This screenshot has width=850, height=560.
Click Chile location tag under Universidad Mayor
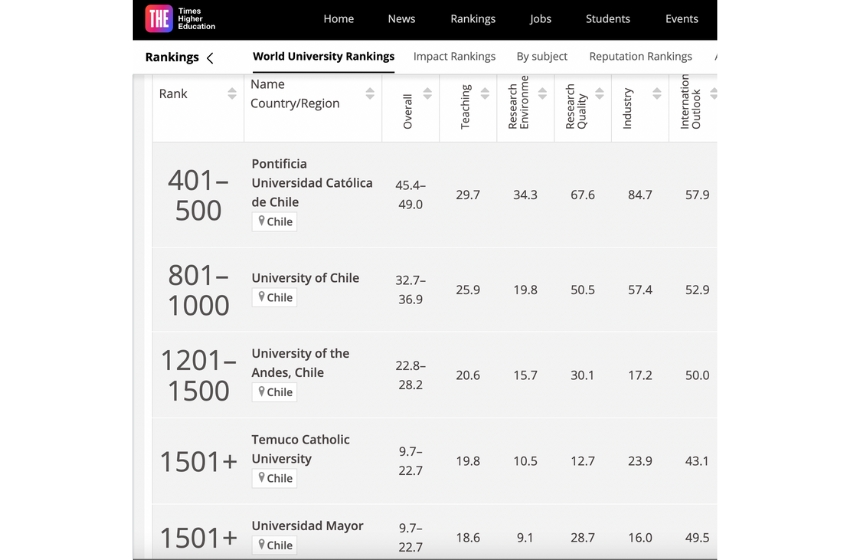point(274,545)
